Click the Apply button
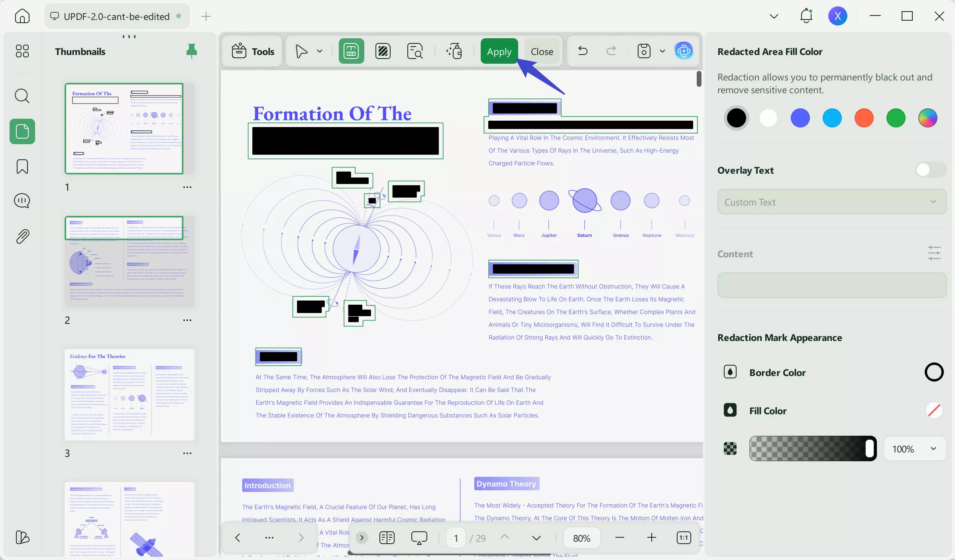This screenshot has height=560, width=955. [499, 51]
